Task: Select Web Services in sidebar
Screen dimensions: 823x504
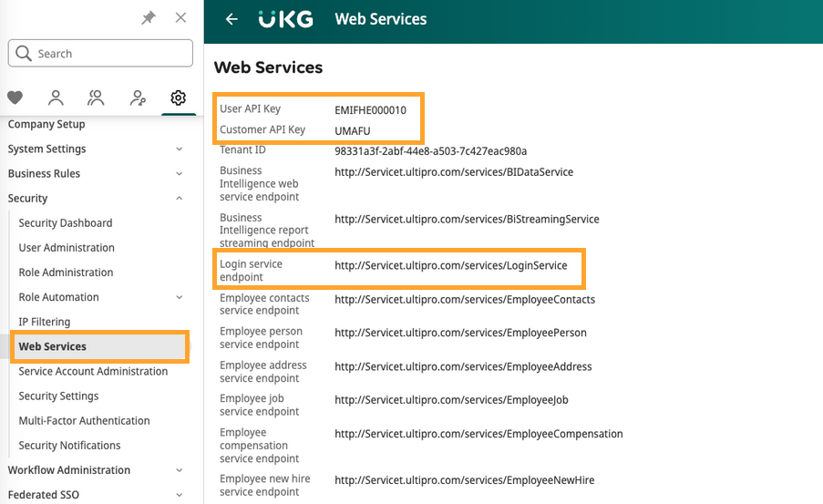Action: click(x=53, y=346)
